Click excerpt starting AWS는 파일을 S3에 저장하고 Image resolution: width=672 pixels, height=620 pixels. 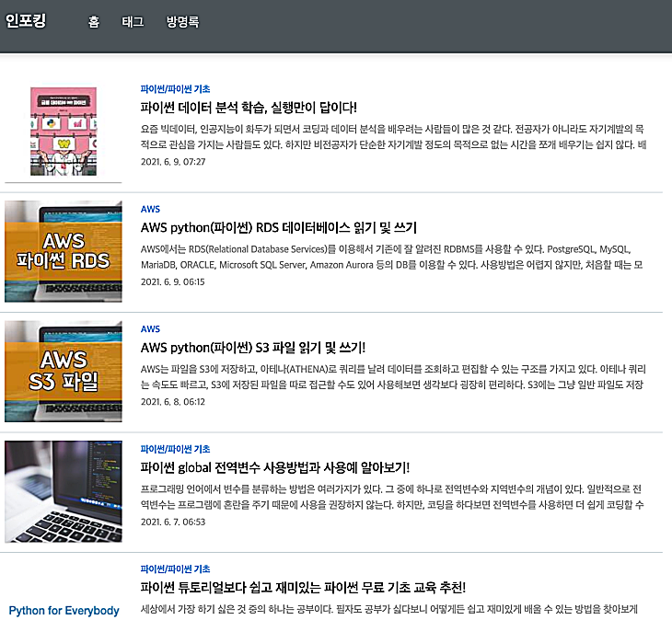pyautogui.click(x=393, y=377)
